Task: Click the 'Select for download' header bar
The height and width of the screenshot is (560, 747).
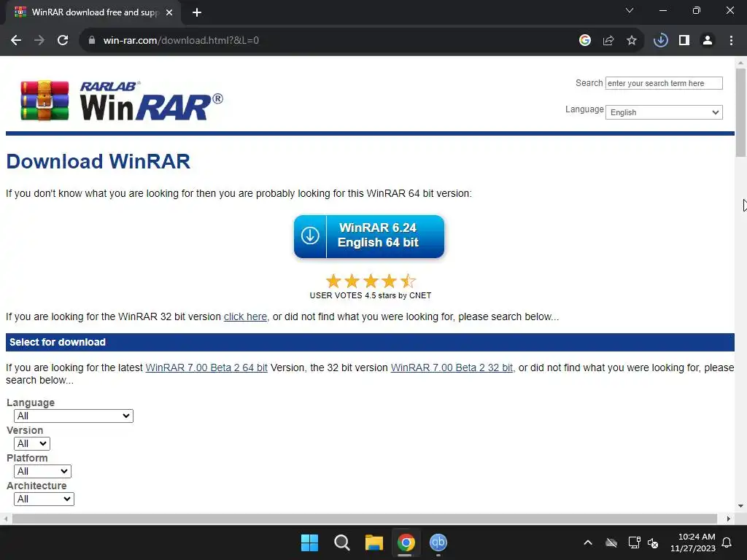Action: [370, 343]
